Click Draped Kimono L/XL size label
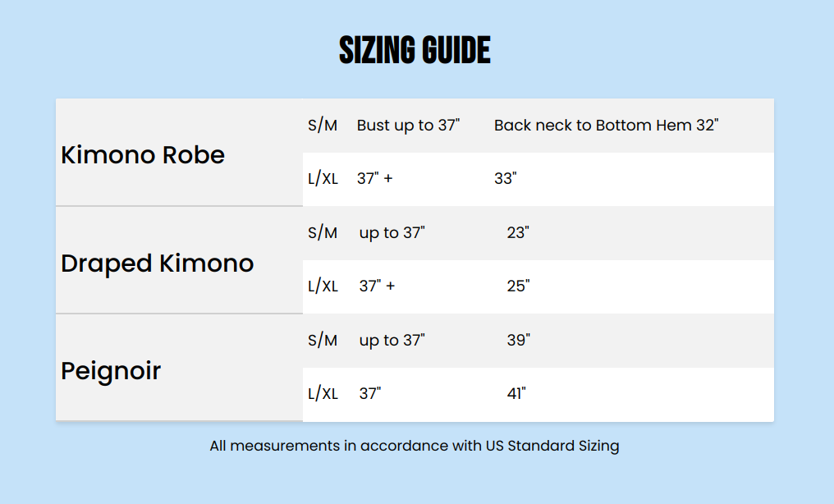834x504 pixels. point(323,286)
